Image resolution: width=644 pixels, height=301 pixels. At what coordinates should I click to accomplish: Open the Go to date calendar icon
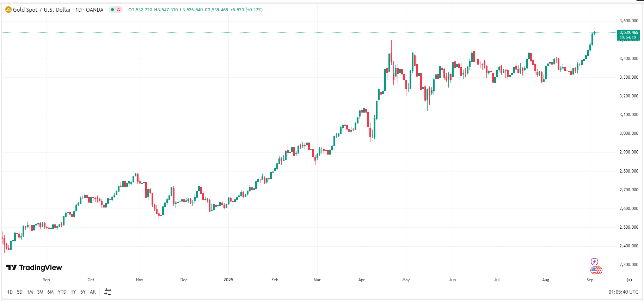(108, 292)
